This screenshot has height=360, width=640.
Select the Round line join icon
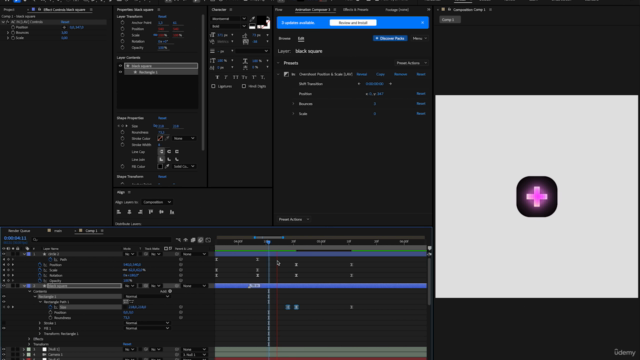pyautogui.click(x=169, y=159)
